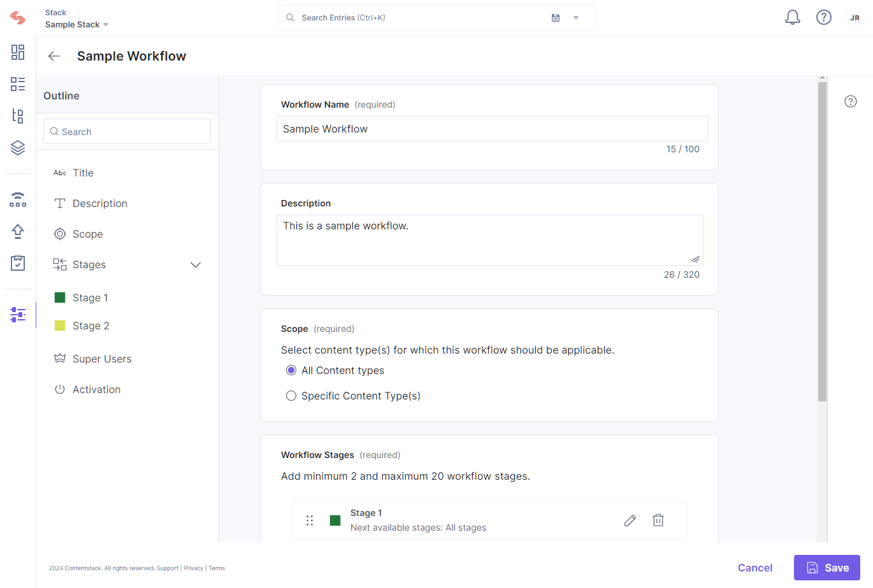Open the Terms link in footer
This screenshot has height=588, width=873.
click(x=217, y=568)
